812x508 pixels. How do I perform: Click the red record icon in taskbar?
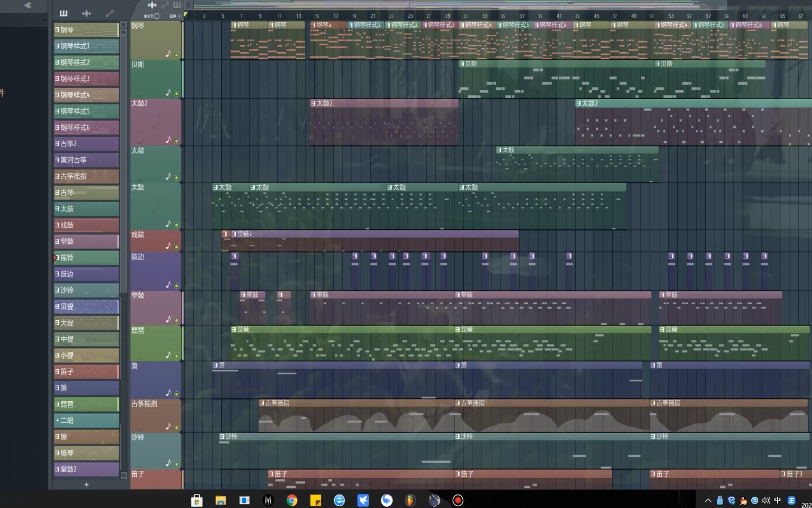tap(458, 500)
